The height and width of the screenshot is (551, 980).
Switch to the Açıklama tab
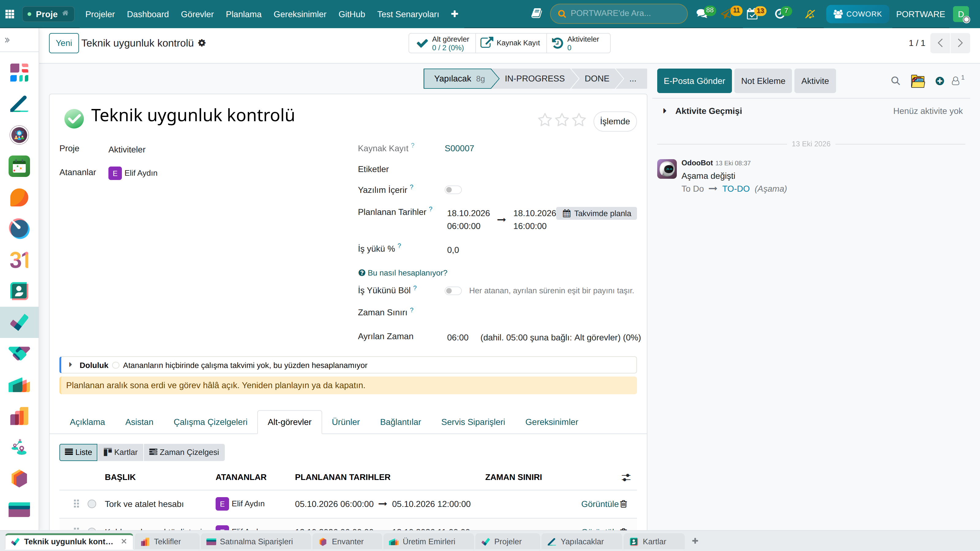point(87,422)
